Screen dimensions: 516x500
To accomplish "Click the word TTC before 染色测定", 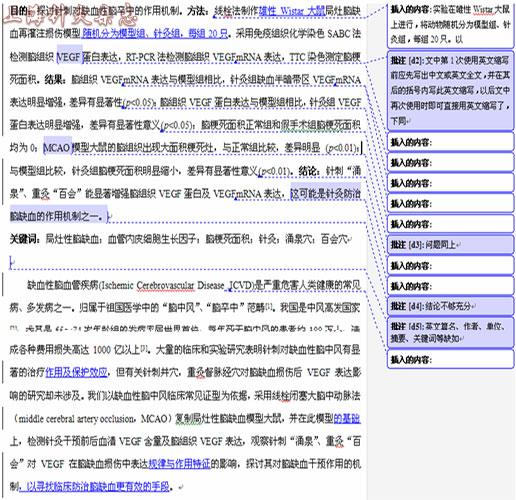I will click(297, 57).
